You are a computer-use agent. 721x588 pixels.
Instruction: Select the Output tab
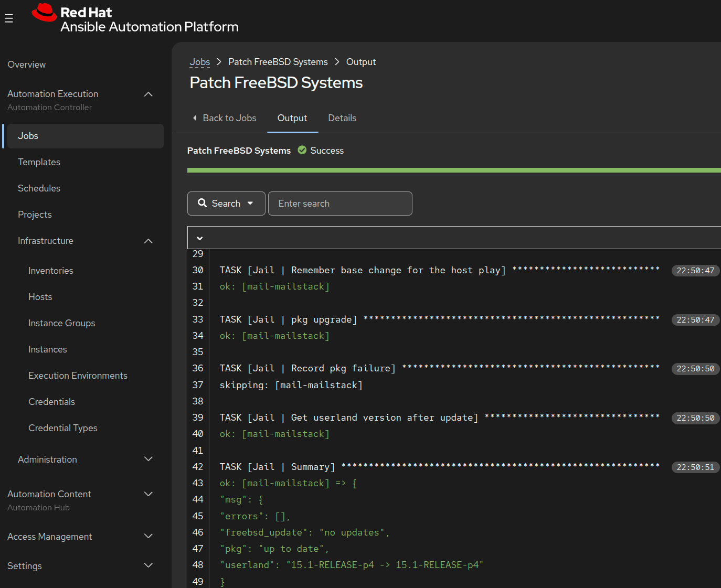[292, 118]
